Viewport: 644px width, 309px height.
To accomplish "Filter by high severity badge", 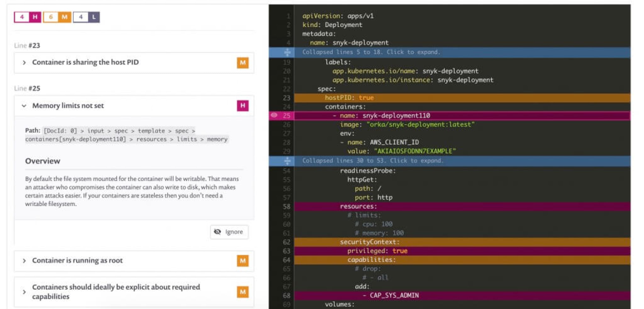I will (28, 17).
